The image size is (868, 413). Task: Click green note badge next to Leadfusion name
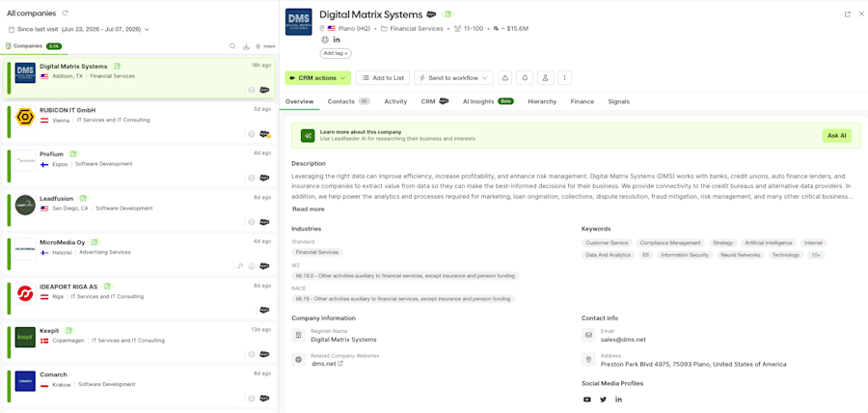(84, 198)
